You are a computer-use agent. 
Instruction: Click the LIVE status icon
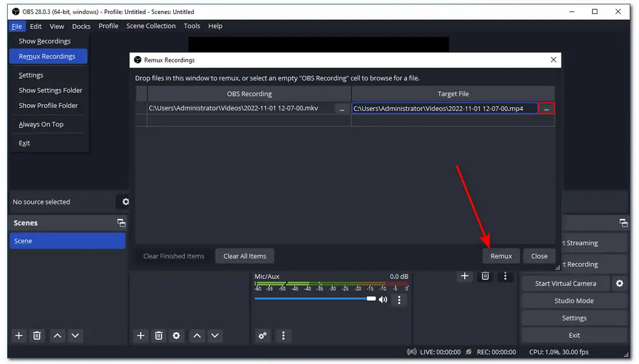click(412, 352)
